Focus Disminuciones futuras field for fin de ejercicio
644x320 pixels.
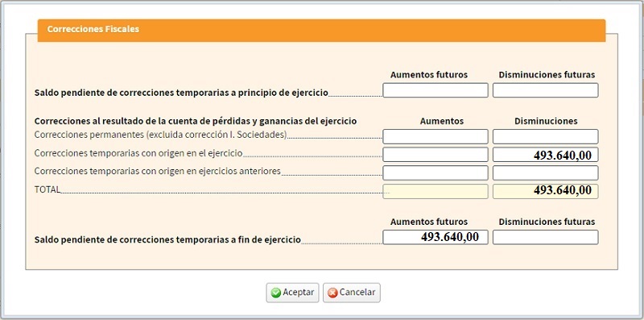click(546, 237)
